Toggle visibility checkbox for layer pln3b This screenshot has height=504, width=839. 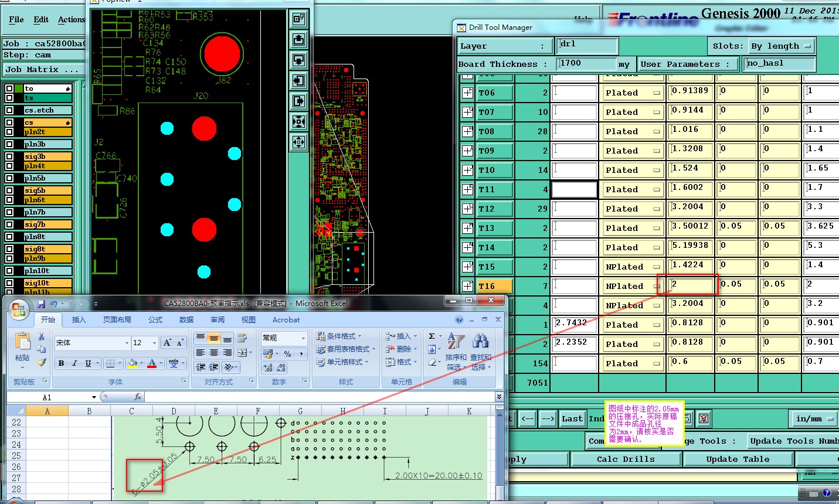[x=9, y=144]
